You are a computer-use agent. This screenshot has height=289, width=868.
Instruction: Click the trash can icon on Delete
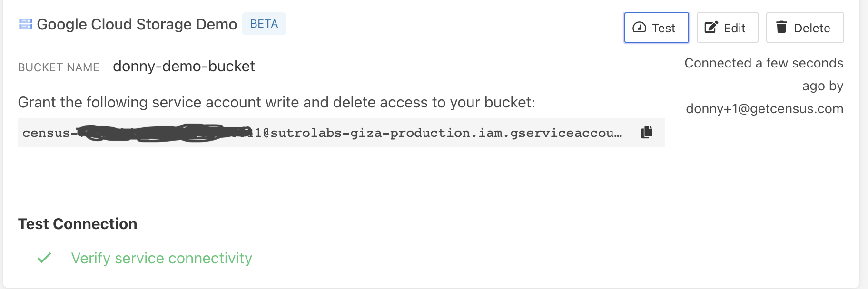click(781, 27)
